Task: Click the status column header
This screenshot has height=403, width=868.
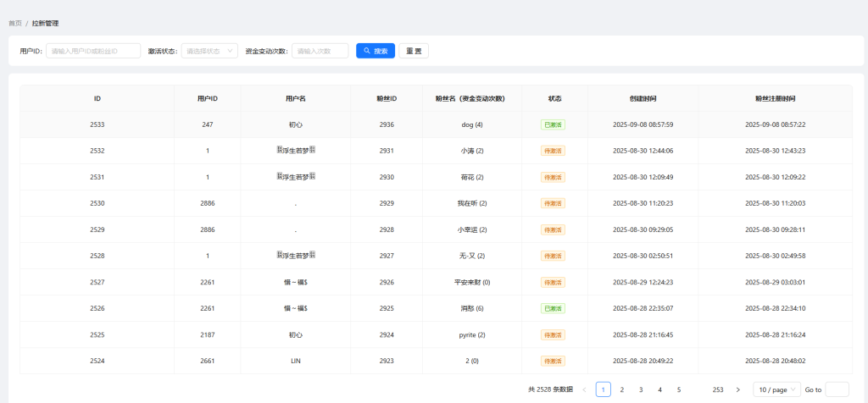Action: (554, 98)
